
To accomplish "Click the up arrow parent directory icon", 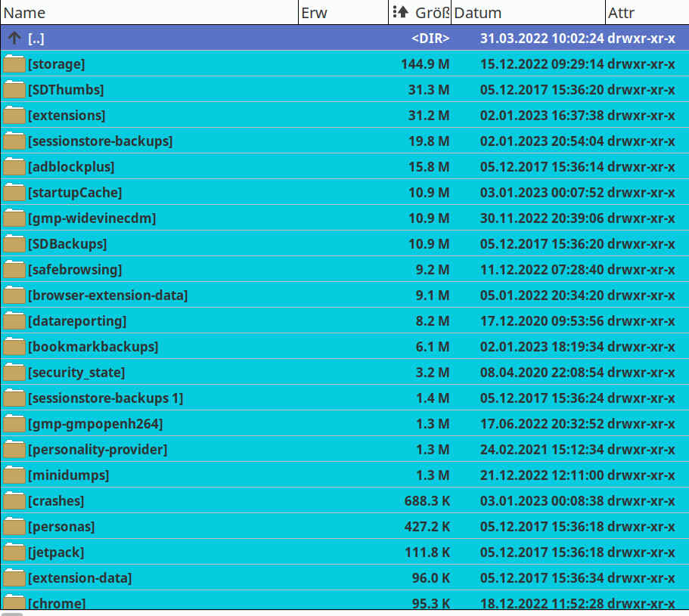I will click(x=14, y=39).
